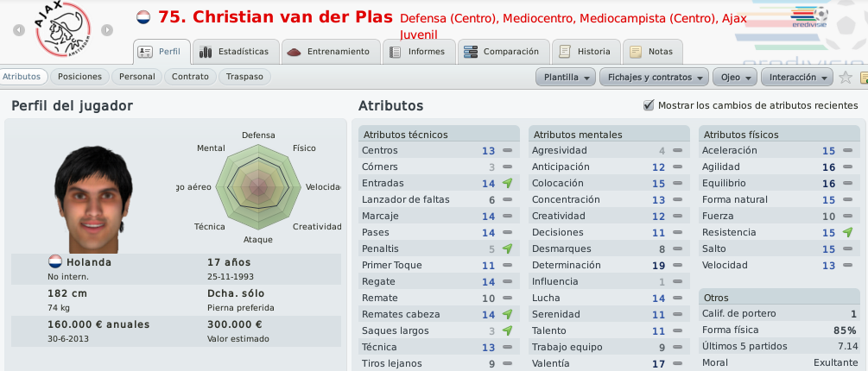The height and width of the screenshot is (371, 868).
Task: Click the Ajax club crest logo
Action: (62, 29)
